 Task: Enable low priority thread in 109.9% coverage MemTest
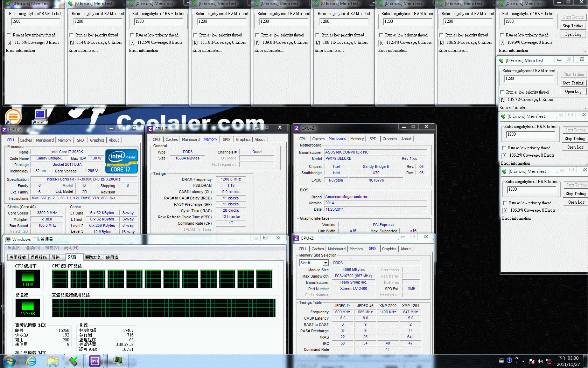click(502, 35)
